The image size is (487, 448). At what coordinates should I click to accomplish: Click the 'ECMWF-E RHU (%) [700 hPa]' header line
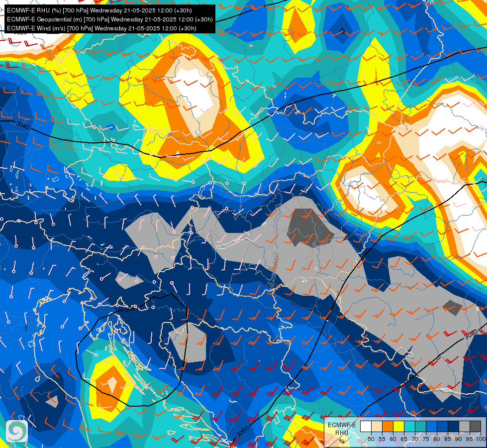coord(99,10)
